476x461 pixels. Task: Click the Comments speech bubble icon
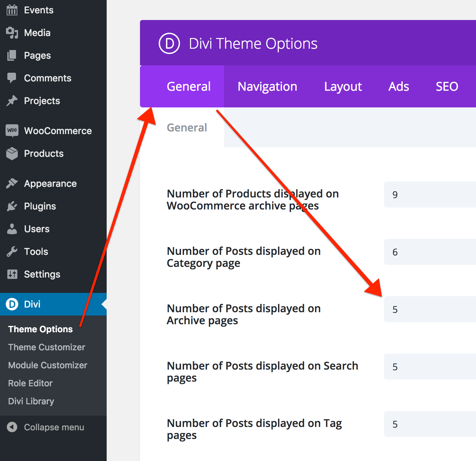click(12, 78)
